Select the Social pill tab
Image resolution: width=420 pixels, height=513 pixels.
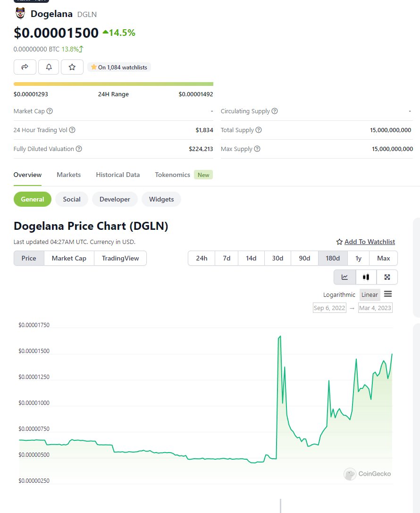[x=72, y=199]
